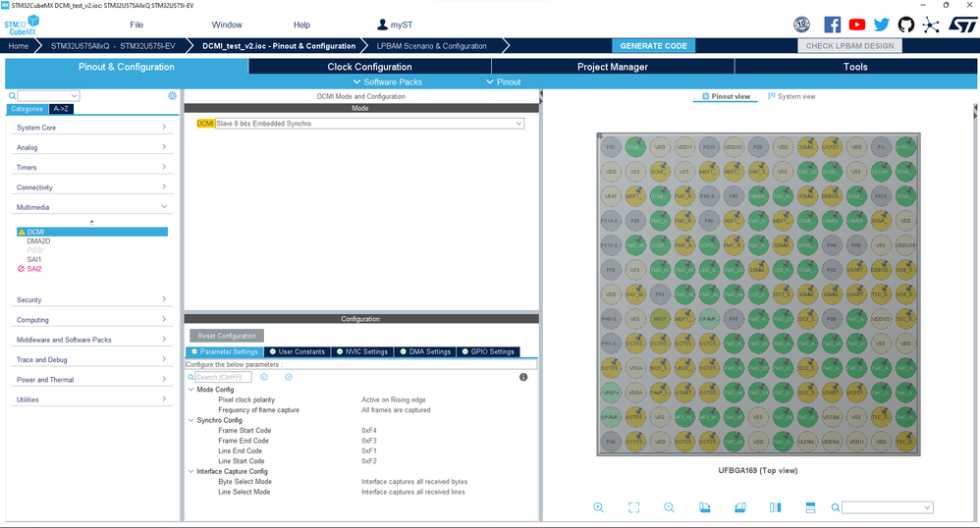The height and width of the screenshot is (528, 980).
Task: Zoom out on the chip pinout view
Action: click(x=669, y=507)
